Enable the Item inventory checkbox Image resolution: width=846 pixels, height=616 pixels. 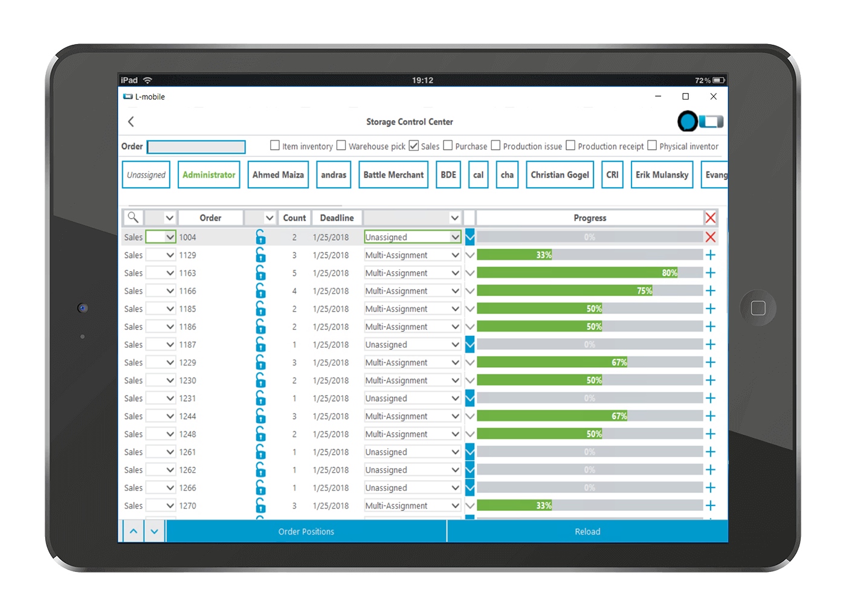[x=275, y=146]
